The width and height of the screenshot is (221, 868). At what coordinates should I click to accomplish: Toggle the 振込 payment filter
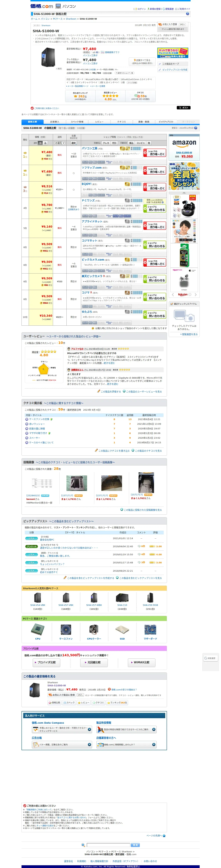[x=132, y=143]
